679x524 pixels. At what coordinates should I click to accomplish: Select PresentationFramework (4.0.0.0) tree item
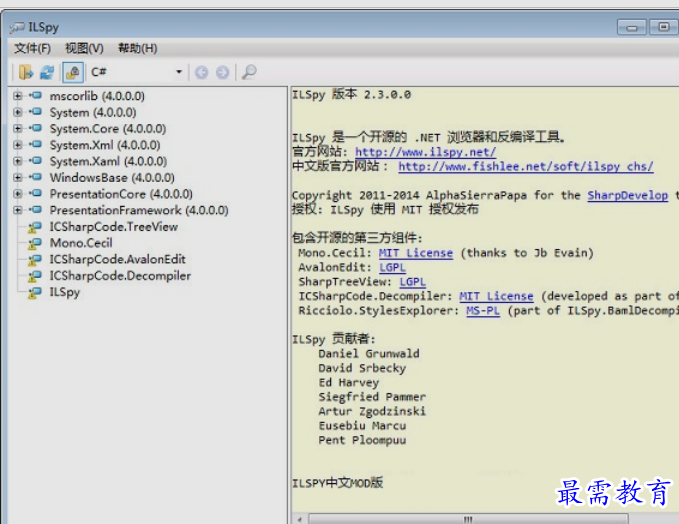tap(139, 210)
